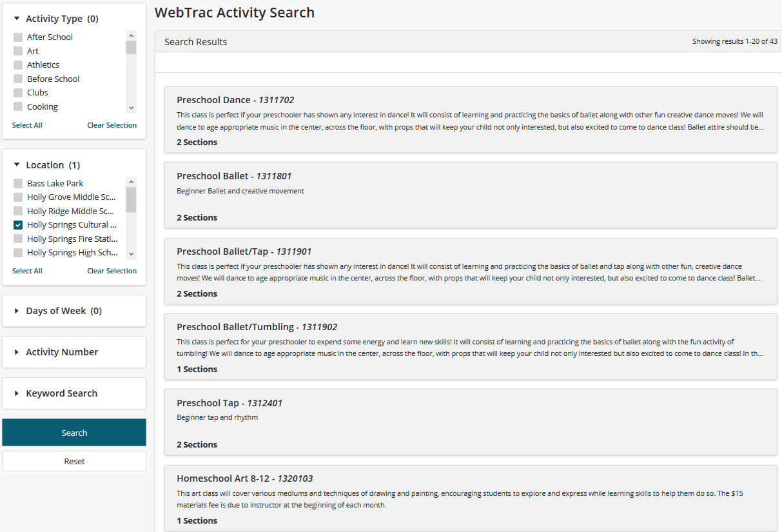
Task: Check the Clubs activity type
Action: (17, 92)
